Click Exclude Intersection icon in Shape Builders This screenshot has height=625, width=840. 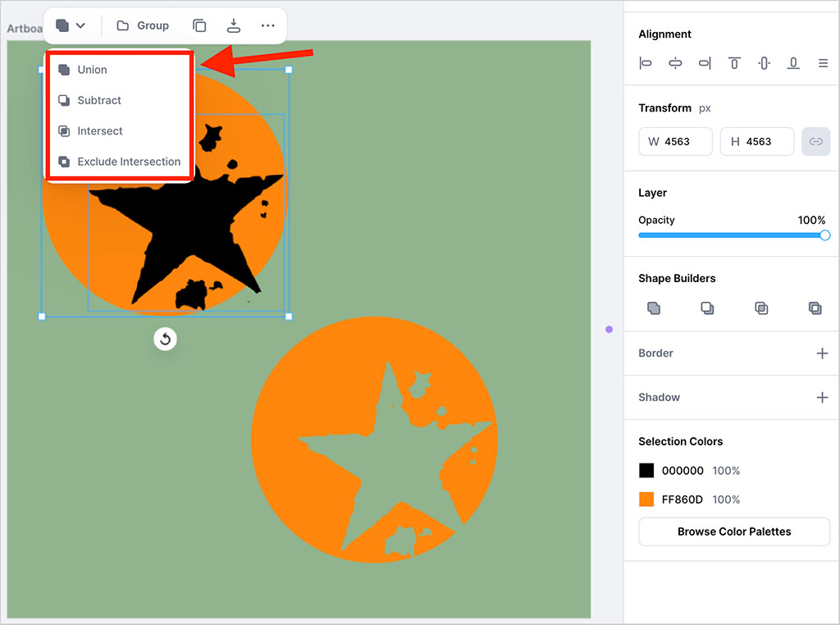tap(815, 308)
